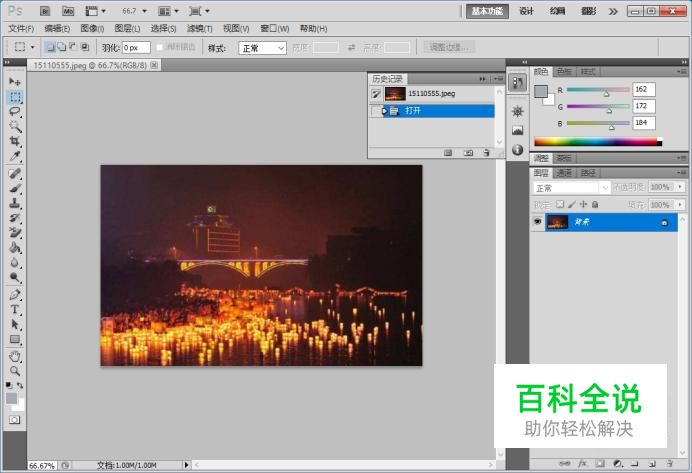
Task: Toggle lock transparent pixels in Layers
Action: click(560, 204)
